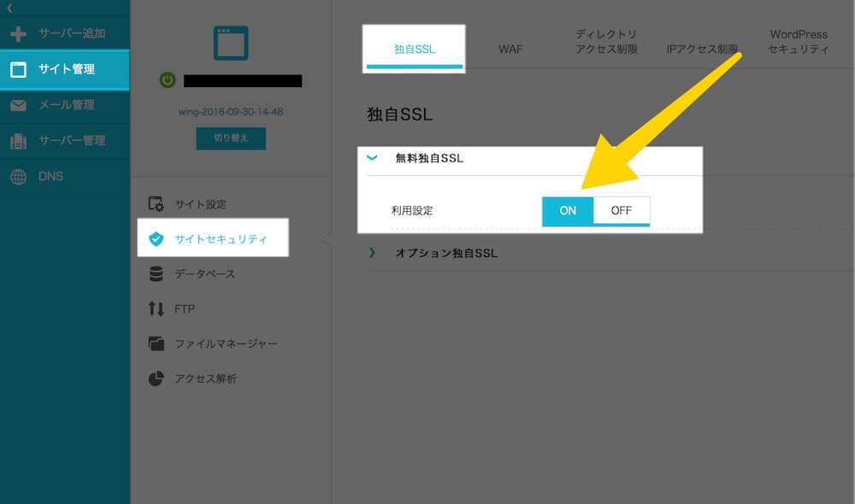The image size is (855, 504).
Task: Click the サイト設定 gear icon
Action: coord(156,204)
